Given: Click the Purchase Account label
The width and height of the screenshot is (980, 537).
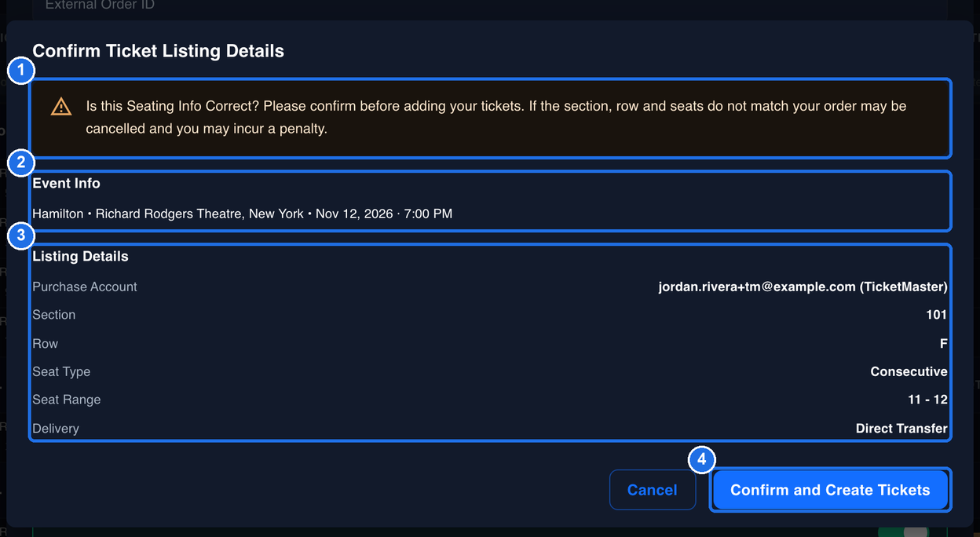Looking at the screenshot, I should 85,287.
